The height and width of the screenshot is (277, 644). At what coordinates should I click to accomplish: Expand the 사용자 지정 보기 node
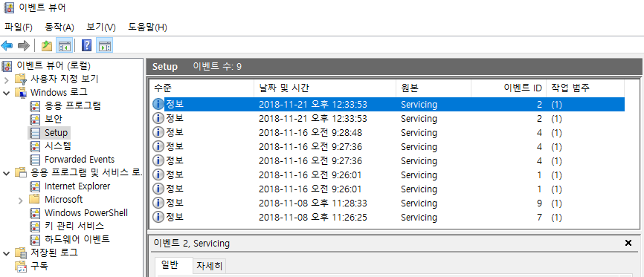point(6,79)
